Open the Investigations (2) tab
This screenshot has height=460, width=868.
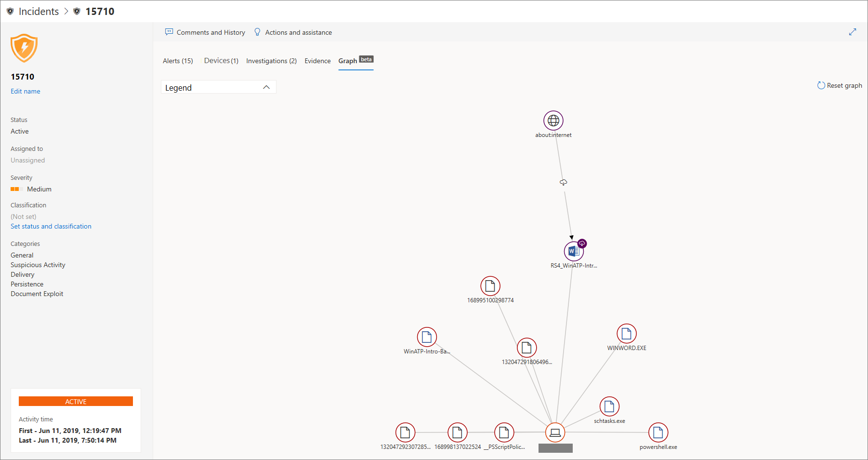tap(271, 61)
